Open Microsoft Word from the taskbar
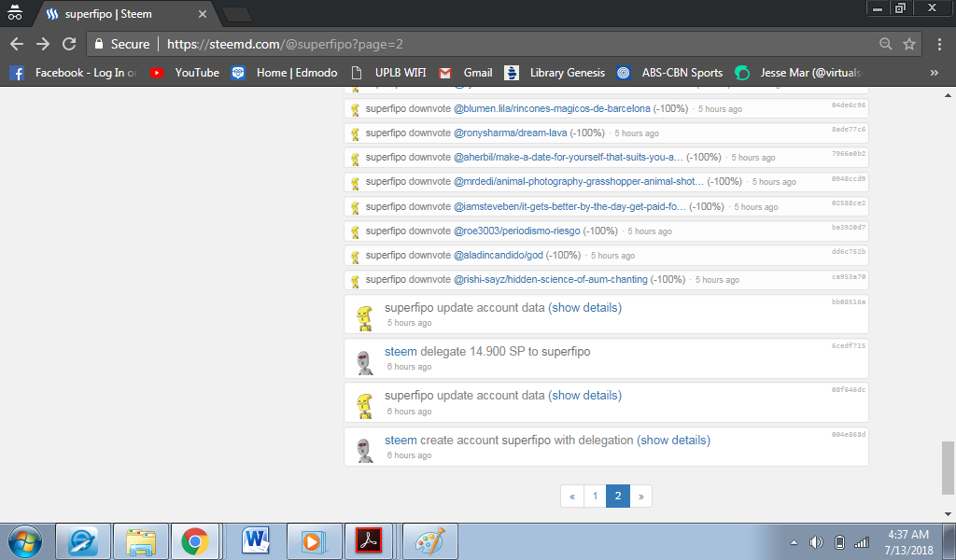956x560 pixels. coord(255,541)
